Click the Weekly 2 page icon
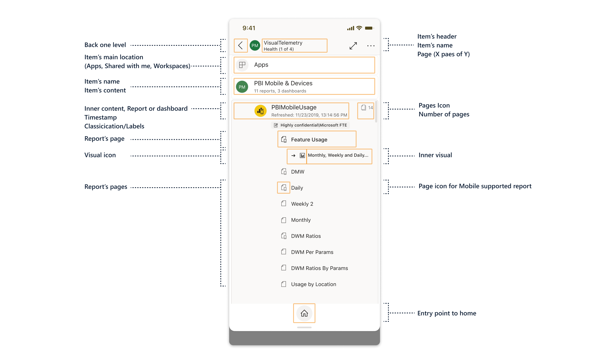Screen dimensions: 608x364 point(284,203)
